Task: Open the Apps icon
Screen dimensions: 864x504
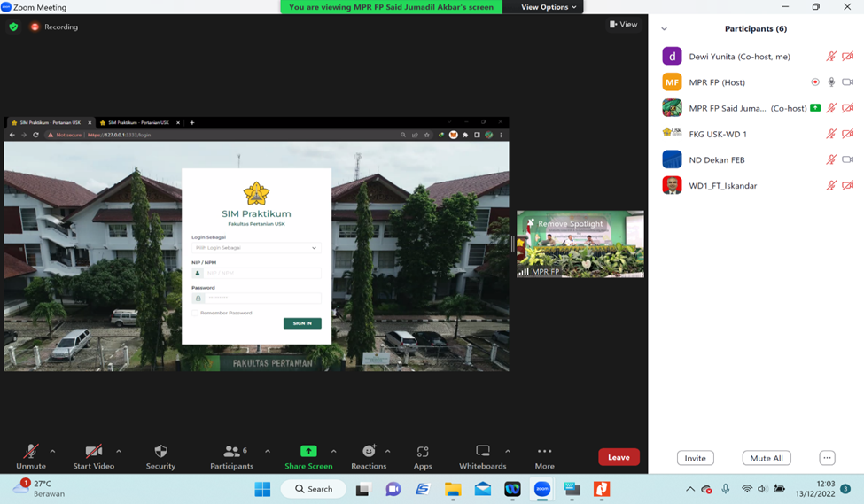Action: [x=423, y=451]
